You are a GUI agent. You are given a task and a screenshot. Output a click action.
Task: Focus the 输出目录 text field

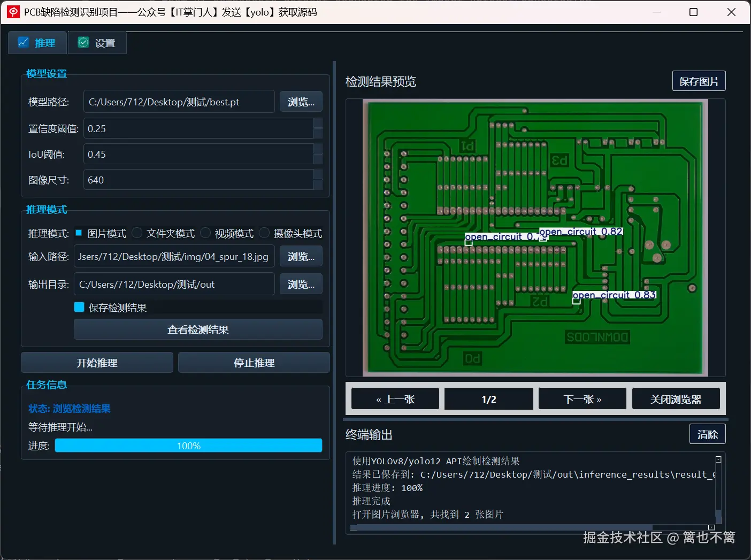(x=174, y=284)
